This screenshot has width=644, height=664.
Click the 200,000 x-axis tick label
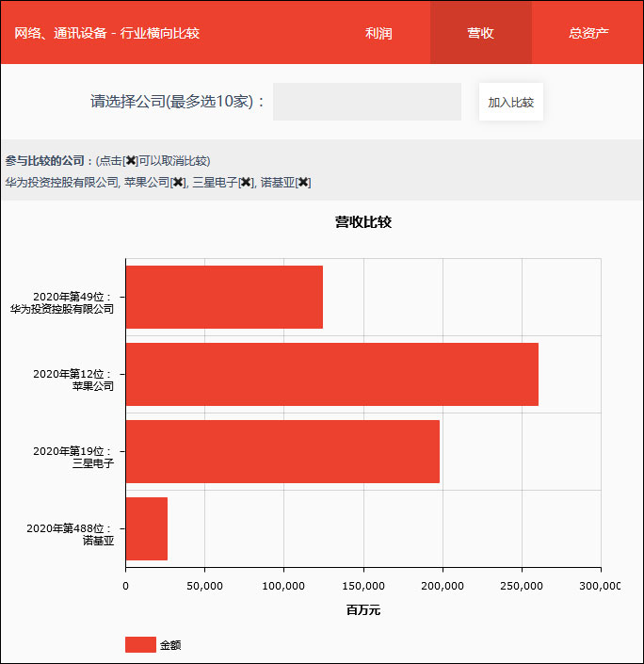click(443, 586)
